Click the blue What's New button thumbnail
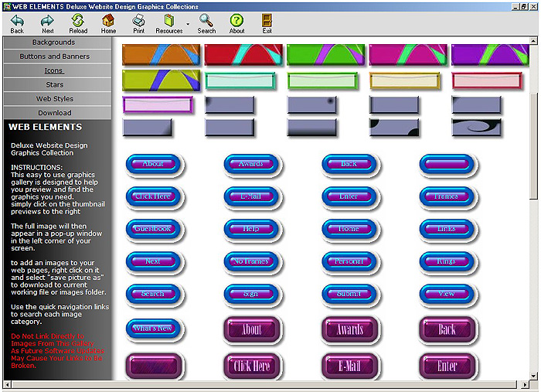541x392 pixels. (153, 329)
